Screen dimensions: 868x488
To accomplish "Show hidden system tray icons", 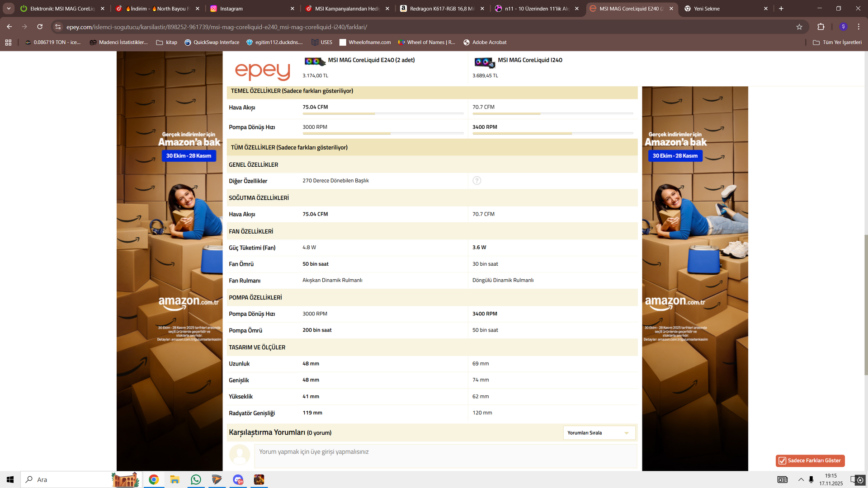I will (801, 479).
